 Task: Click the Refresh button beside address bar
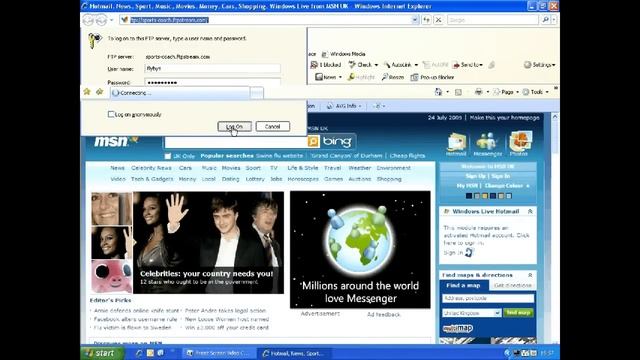click(427, 20)
